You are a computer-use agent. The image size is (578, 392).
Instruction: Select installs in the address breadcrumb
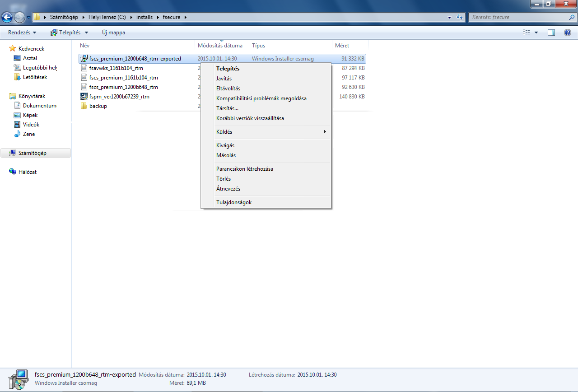pyautogui.click(x=144, y=17)
